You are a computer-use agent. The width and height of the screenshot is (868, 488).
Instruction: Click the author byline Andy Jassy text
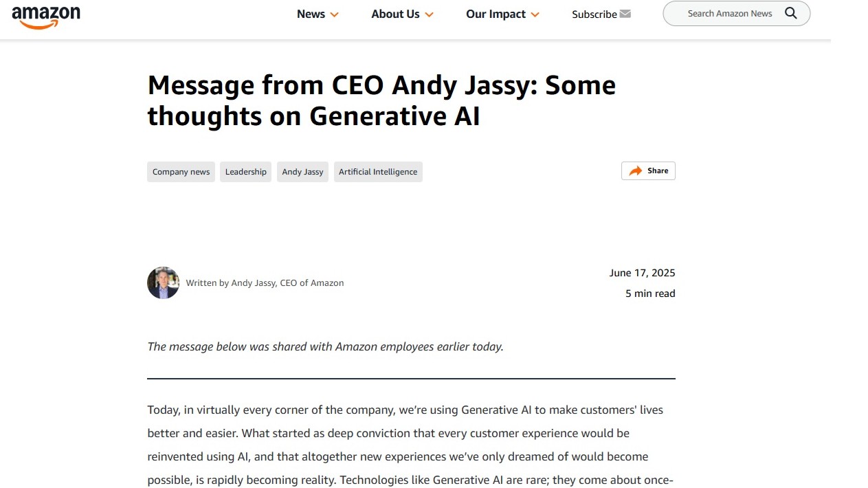(253, 283)
